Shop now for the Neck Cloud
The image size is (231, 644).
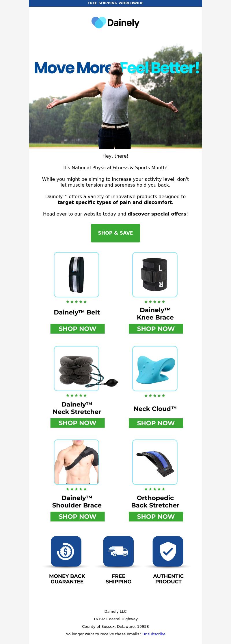coord(156,423)
